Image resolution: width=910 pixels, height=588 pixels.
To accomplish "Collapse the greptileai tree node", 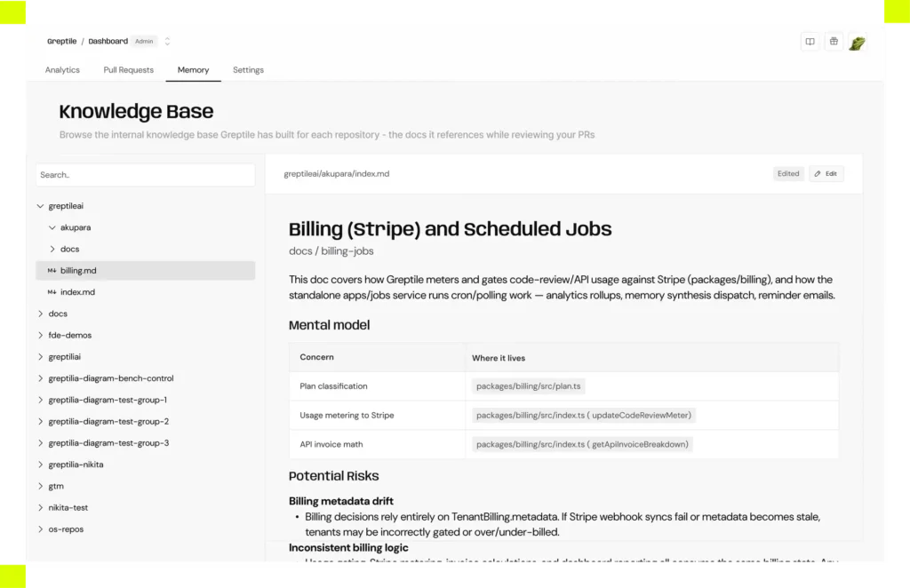I will [40, 206].
